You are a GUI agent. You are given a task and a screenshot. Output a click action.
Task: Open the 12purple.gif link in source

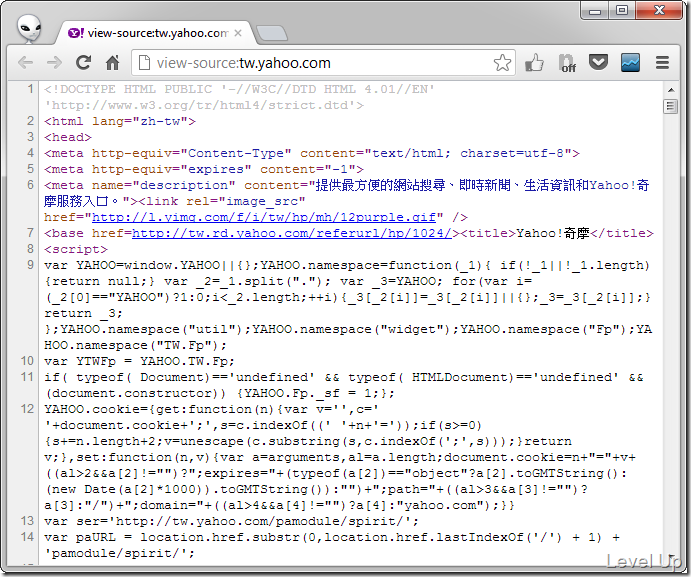pyautogui.click(x=264, y=217)
